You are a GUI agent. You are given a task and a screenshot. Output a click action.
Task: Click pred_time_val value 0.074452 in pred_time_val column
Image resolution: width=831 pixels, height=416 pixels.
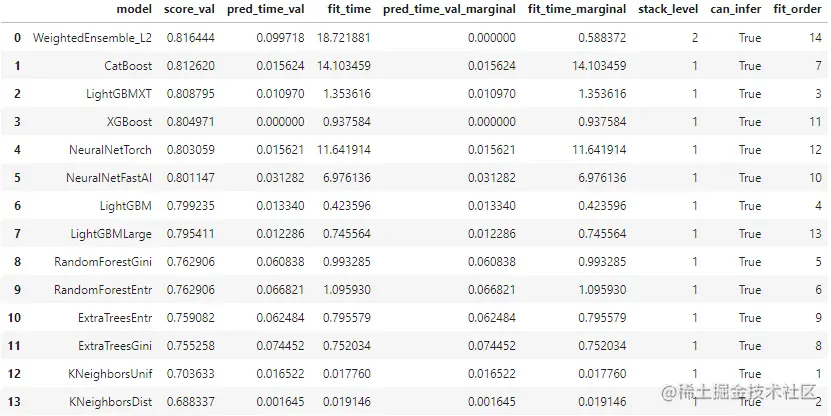[x=280, y=346]
